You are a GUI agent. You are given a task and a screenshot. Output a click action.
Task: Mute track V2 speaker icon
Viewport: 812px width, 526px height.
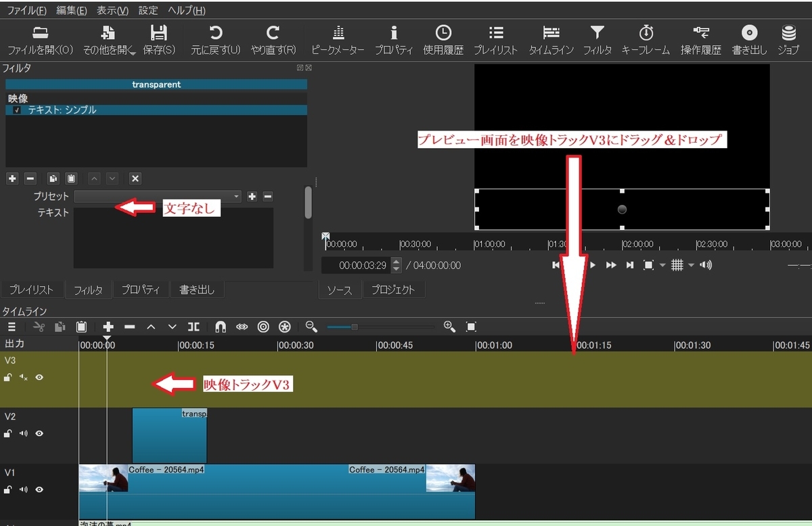tap(24, 433)
